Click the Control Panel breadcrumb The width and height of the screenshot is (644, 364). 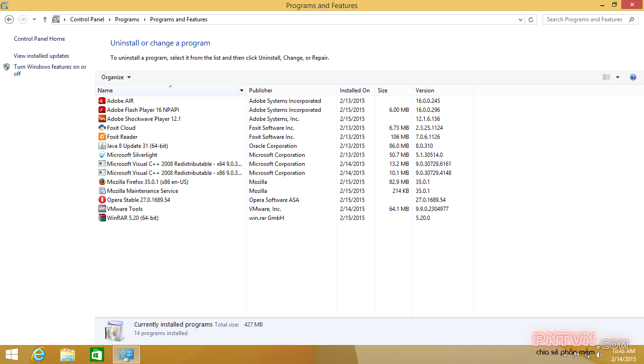coord(87,19)
